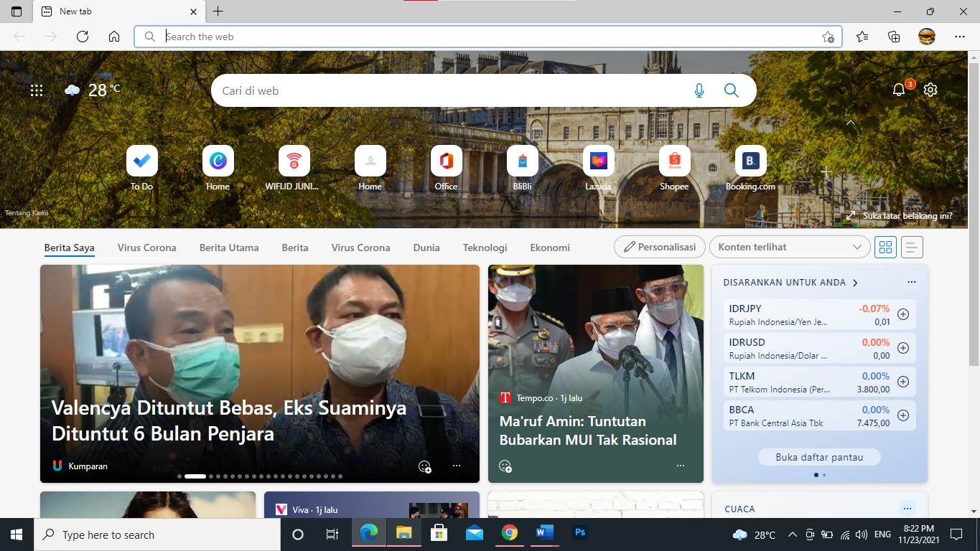Viewport: 980px width, 551px height.
Task: Click the voice search microphone icon
Action: (x=699, y=90)
